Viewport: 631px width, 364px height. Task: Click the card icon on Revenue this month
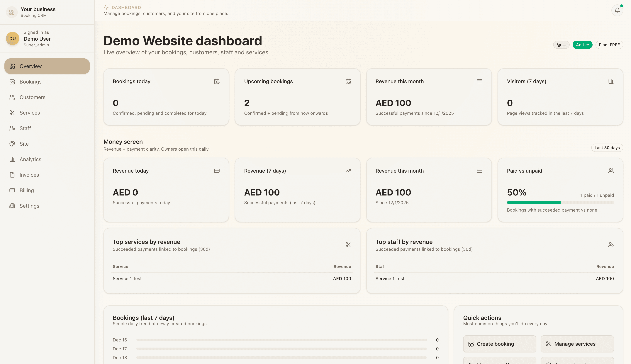click(479, 81)
